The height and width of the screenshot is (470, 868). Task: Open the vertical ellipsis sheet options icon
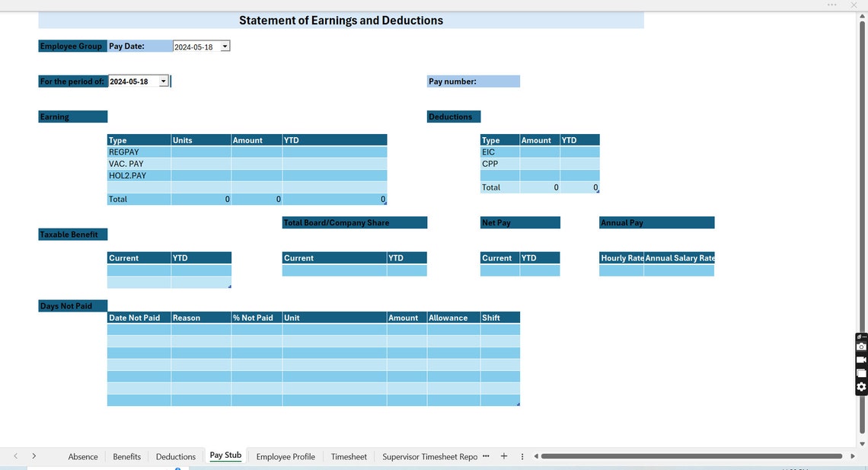522,456
